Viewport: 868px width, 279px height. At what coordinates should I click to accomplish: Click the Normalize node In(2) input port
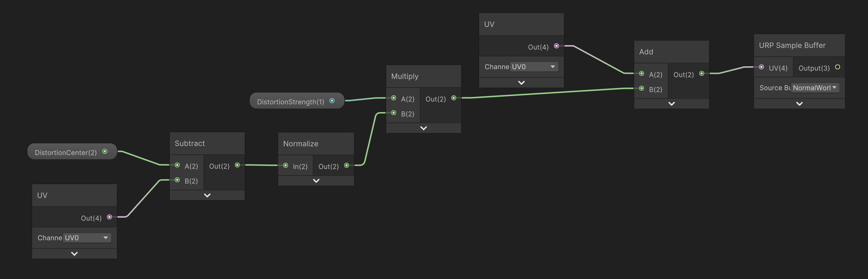point(285,166)
